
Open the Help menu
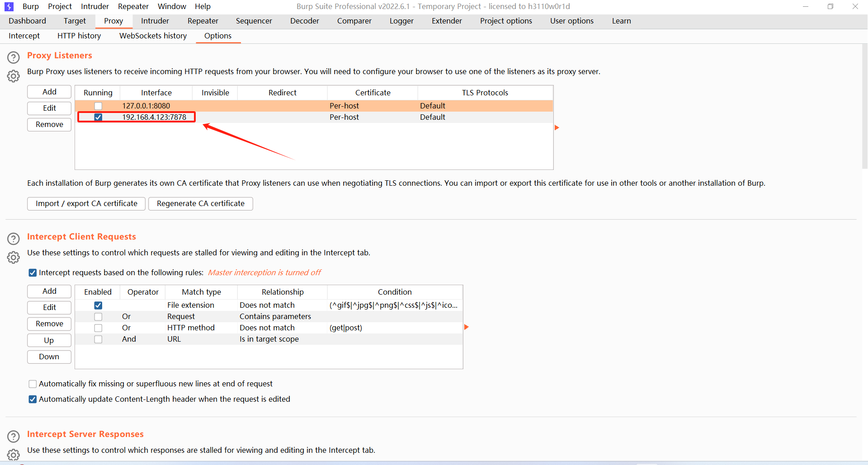tap(203, 6)
